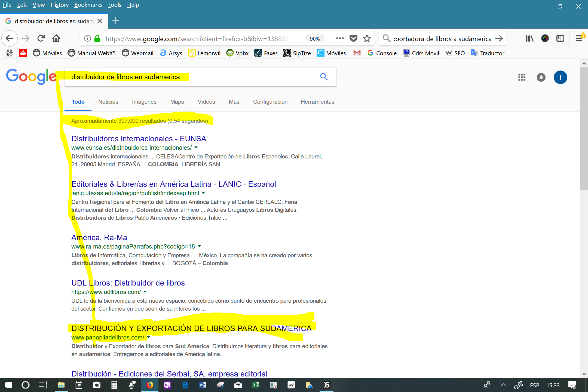Viewport: 588px width, 392px height.
Task: Switch to Imágenes results tab
Action: (144, 102)
